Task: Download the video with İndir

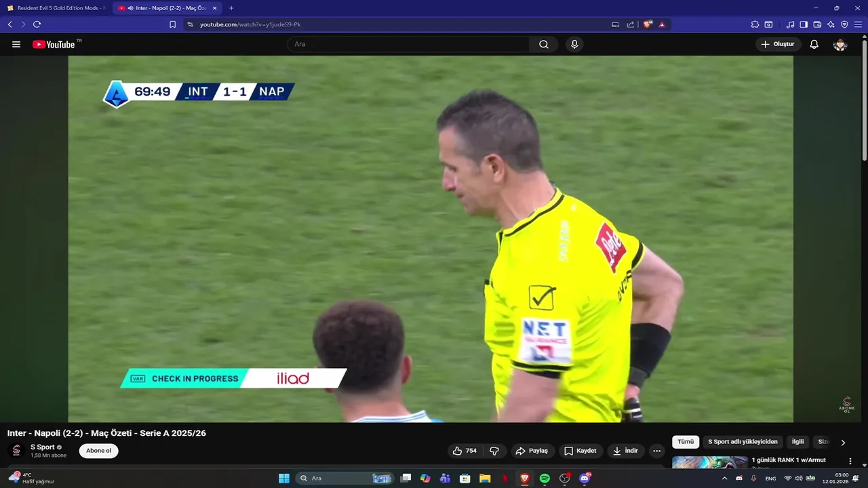Action: click(625, 451)
